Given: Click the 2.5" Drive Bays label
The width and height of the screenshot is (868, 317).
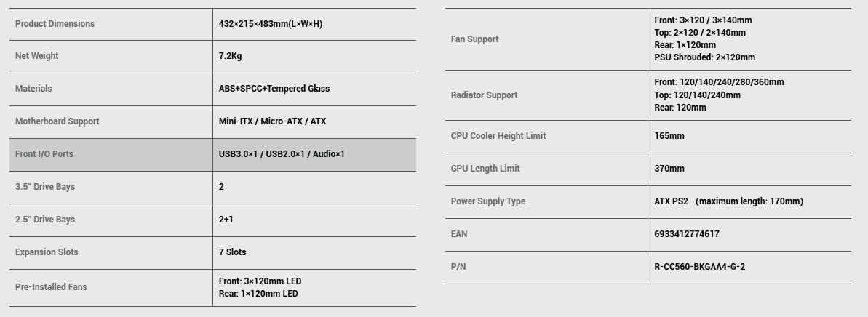Looking at the screenshot, I should click(x=45, y=220).
